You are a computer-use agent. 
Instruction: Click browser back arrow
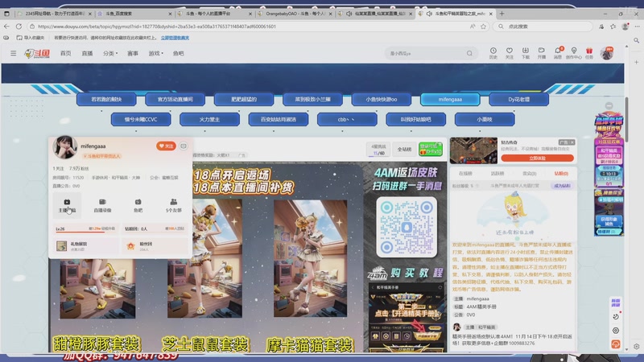click(x=6, y=27)
